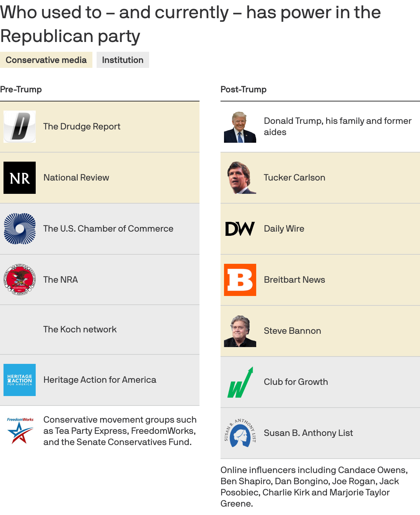Click 'Daily Wire' label
This screenshot has width=420, height=515.
[284, 229]
